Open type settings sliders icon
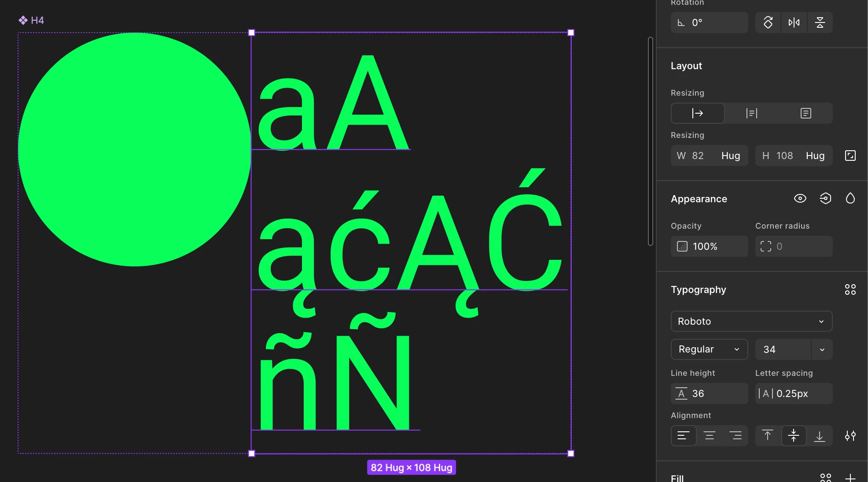This screenshot has height=482, width=868. (850, 436)
